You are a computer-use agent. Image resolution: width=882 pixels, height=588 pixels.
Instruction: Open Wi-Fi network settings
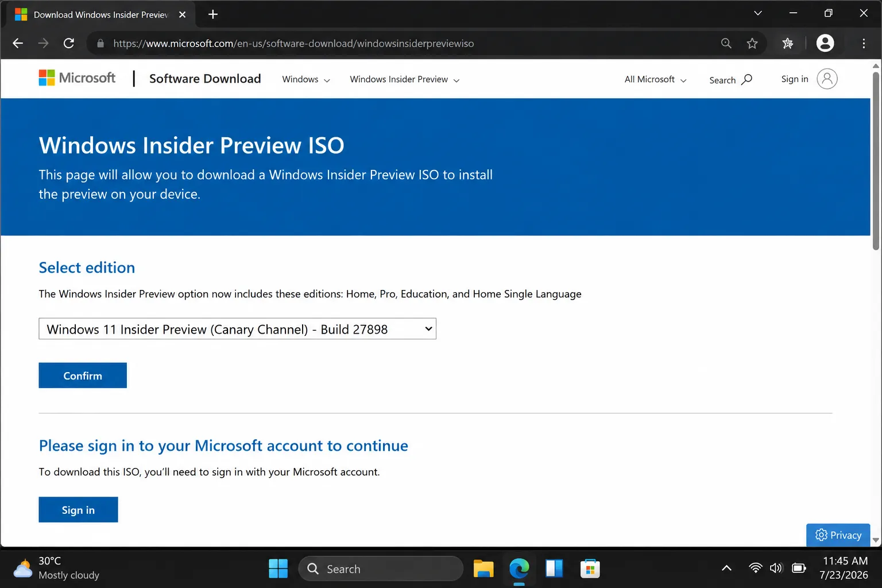[756, 568]
